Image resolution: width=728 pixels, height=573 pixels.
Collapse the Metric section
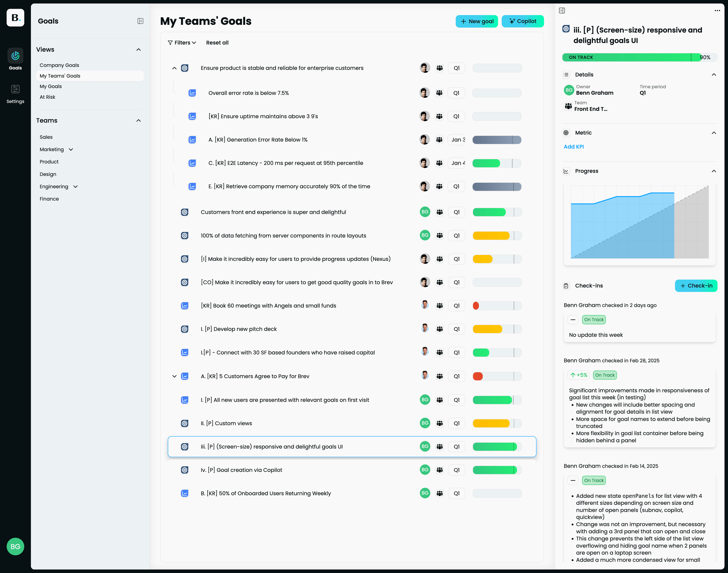coord(714,133)
